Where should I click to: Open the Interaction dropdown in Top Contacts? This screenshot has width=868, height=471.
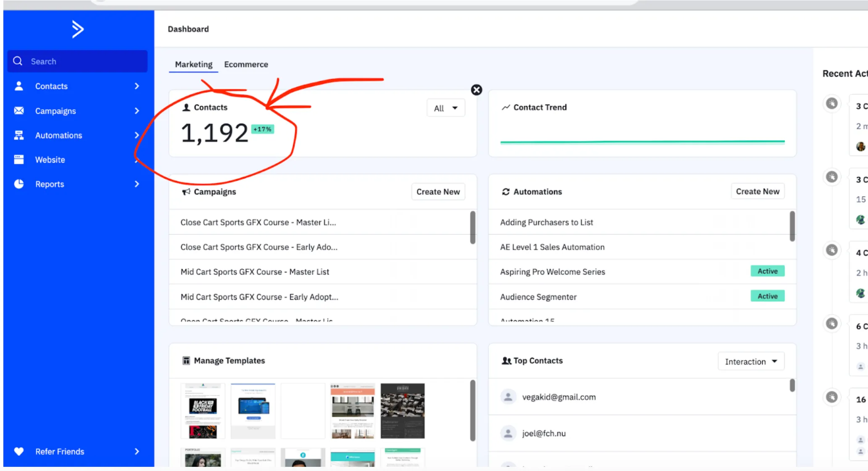751,361
